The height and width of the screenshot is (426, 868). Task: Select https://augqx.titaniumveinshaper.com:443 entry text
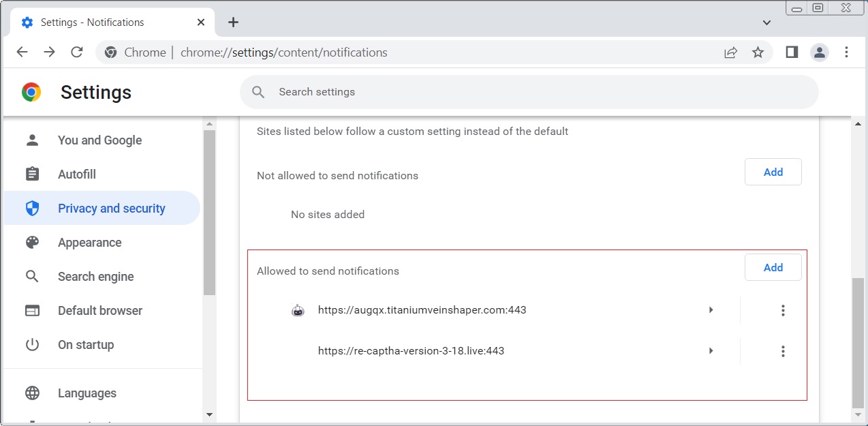click(422, 310)
